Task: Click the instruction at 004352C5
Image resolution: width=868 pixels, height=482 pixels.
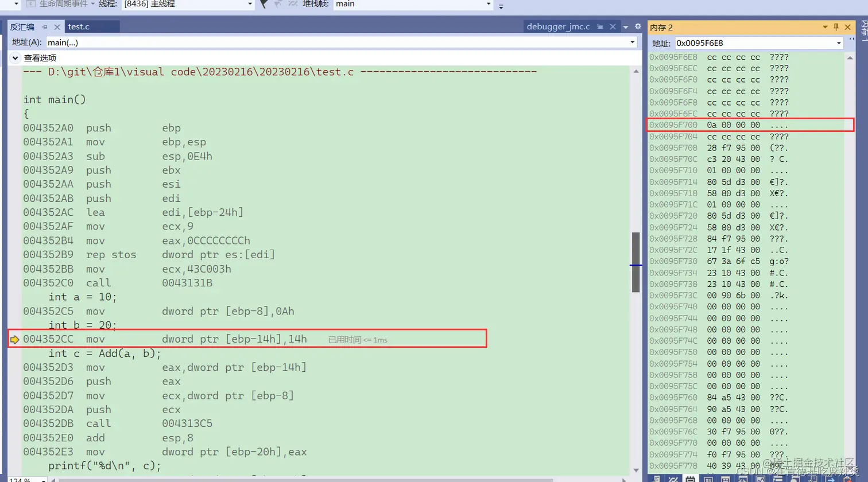Action: point(159,312)
